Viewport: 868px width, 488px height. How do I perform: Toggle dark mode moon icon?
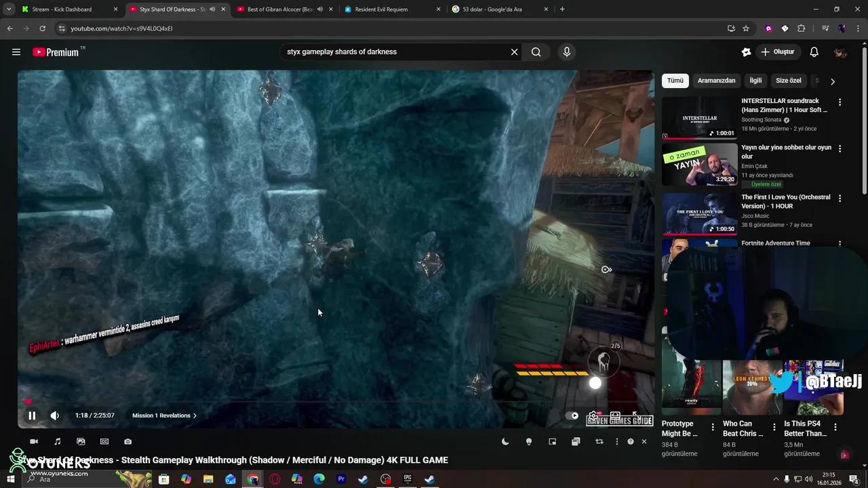pyautogui.click(x=505, y=441)
